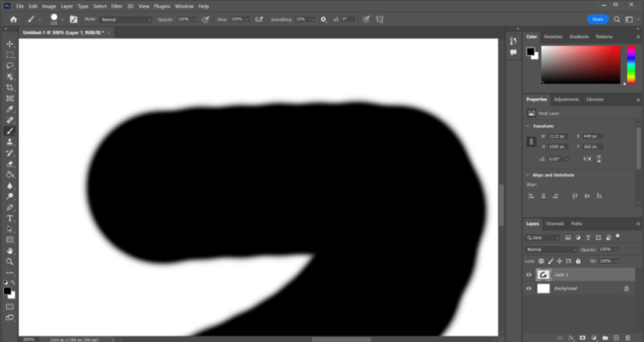Screen dimensions: 644x342
Task: Click the Home icon in options bar
Action: click(x=13, y=18)
